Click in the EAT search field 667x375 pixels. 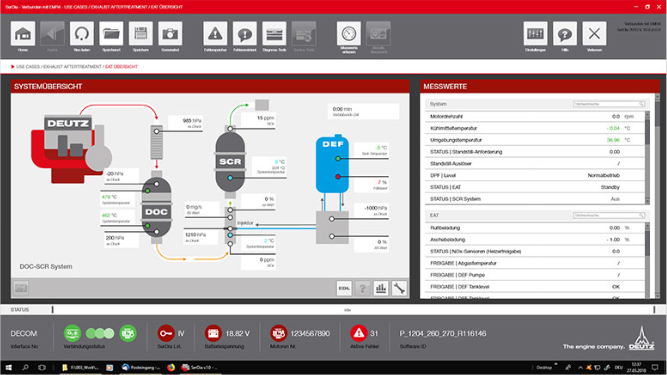tap(609, 216)
